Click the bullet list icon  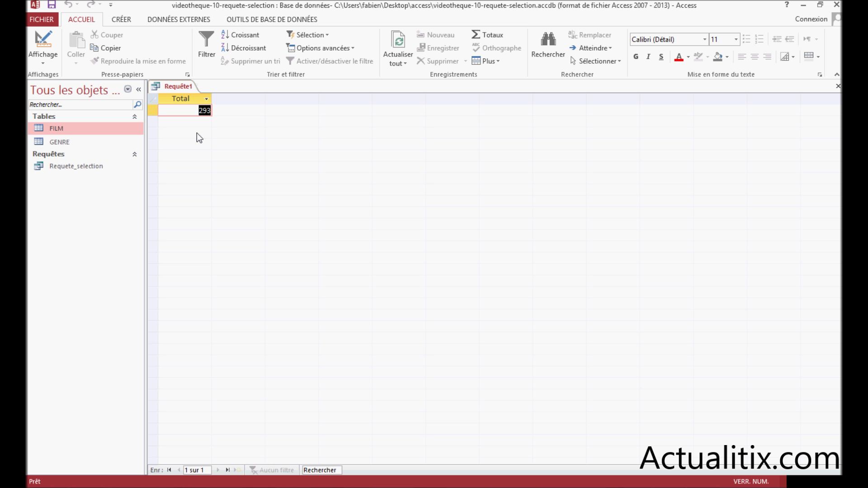[746, 39]
